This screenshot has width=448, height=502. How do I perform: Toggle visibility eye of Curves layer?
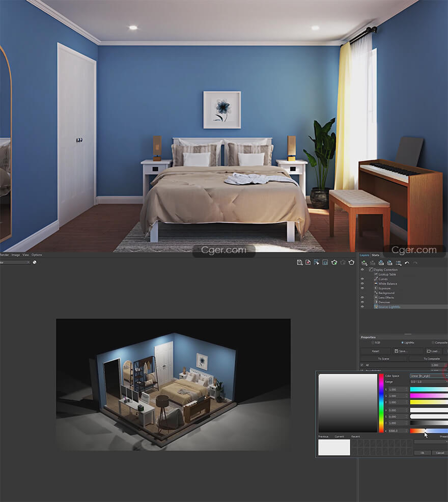coord(362,279)
